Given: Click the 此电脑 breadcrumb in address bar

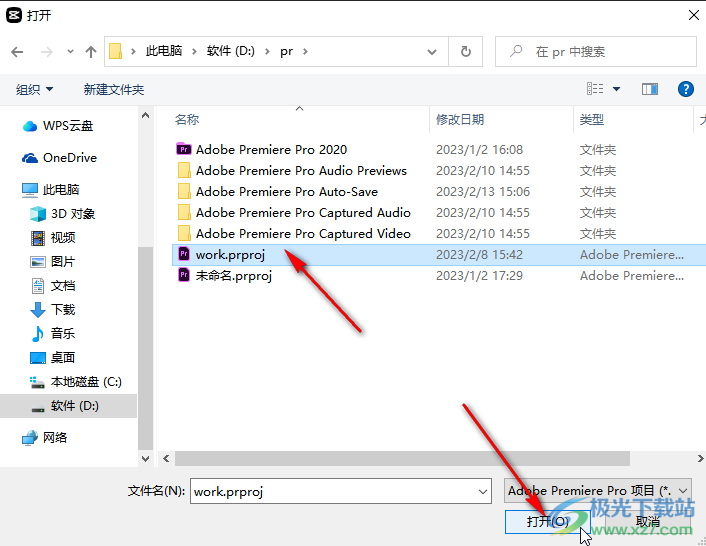Looking at the screenshot, I should [163, 51].
